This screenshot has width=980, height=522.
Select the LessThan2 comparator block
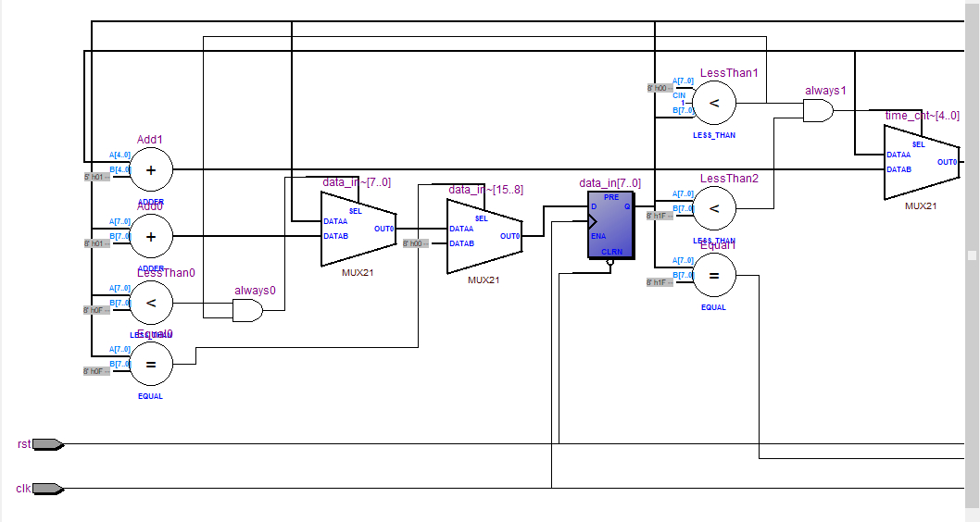point(714,208)
